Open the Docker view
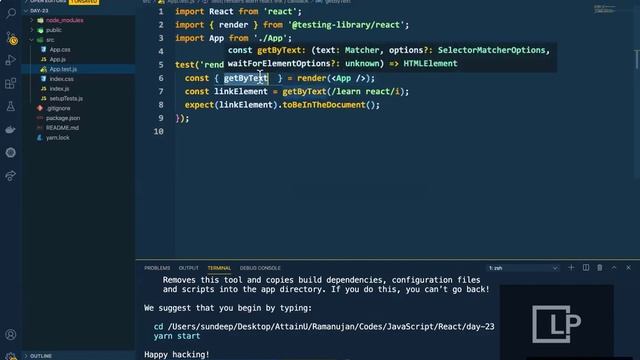 11,130
